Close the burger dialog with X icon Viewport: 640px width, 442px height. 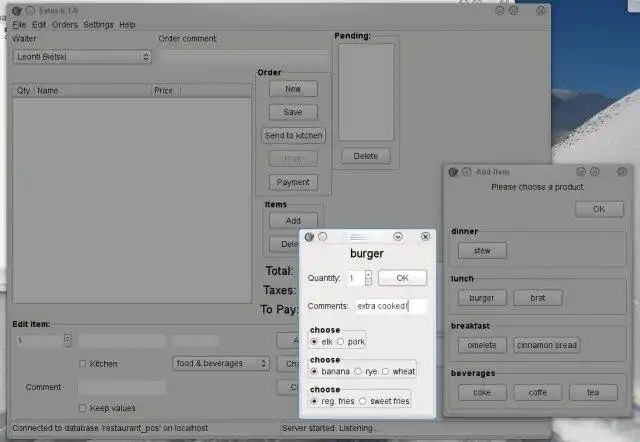click(x=425, y=237)
